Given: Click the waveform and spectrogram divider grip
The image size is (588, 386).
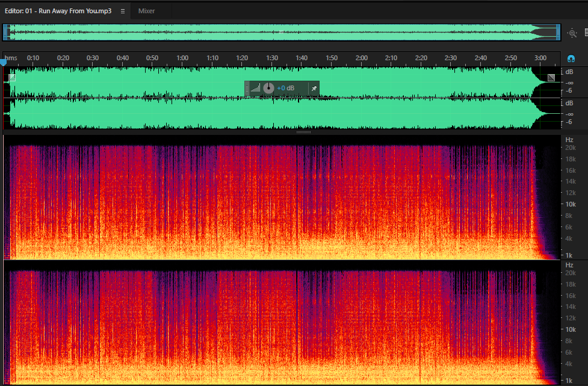Looking at the screenshot, I should pyautogui.click(x=303, y=132).
